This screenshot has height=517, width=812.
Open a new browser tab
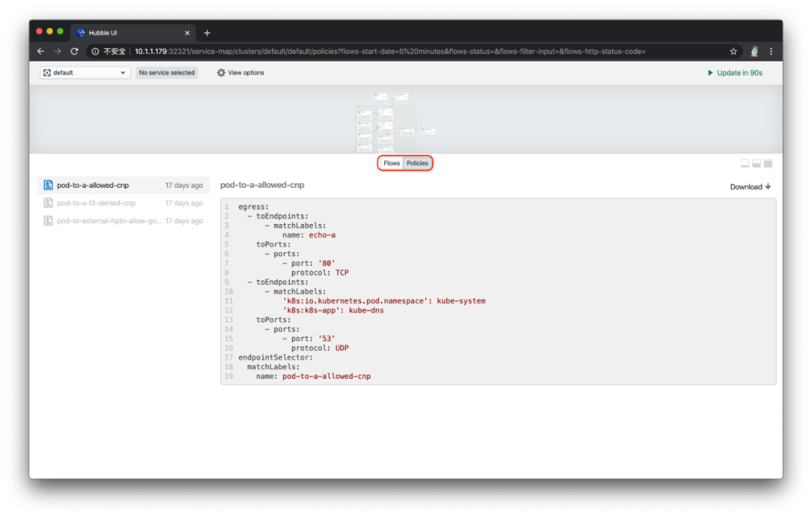pos(208,32)
